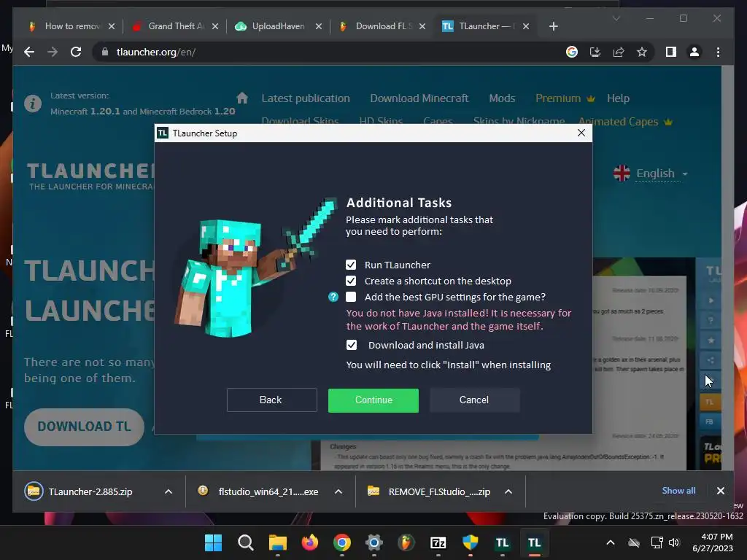This screenshot has height=560, width=747.
Task: Click the browser back arrow
Action: point(29,52)
